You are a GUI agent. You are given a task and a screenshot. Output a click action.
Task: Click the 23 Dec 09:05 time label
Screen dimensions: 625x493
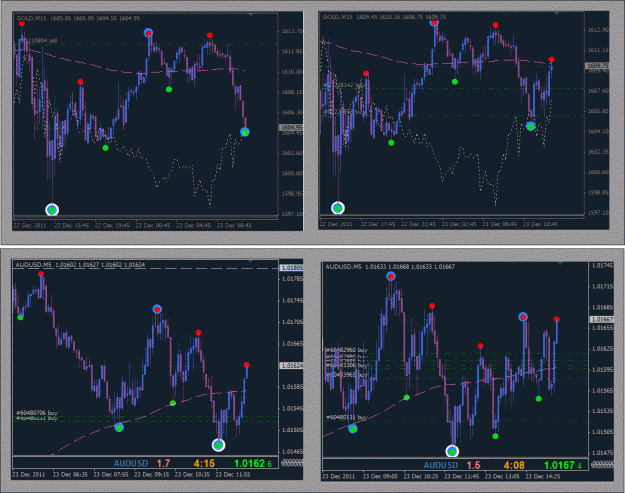click(x=380, y=476)
